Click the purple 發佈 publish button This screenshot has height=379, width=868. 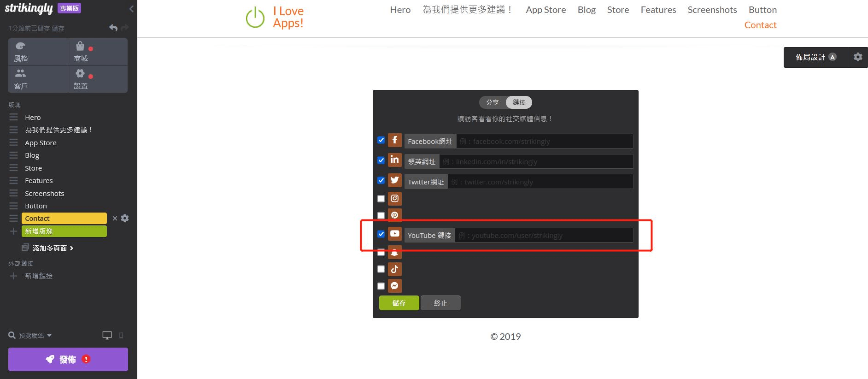click(x=68, y=359)
